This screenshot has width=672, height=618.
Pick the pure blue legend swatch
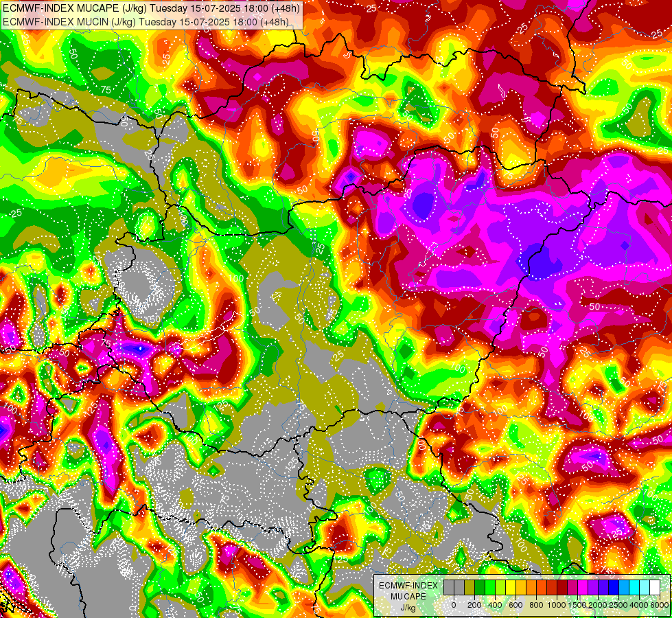[x=614, y=587]
